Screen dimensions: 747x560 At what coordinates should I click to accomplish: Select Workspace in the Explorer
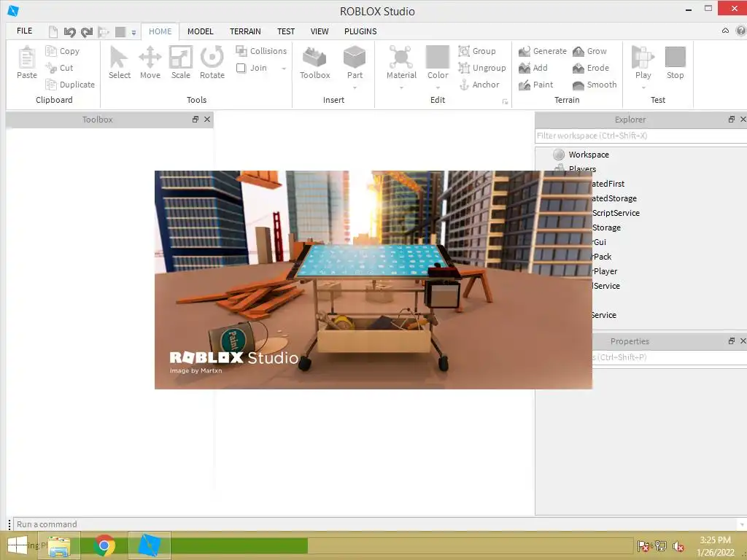coord(589,155)
